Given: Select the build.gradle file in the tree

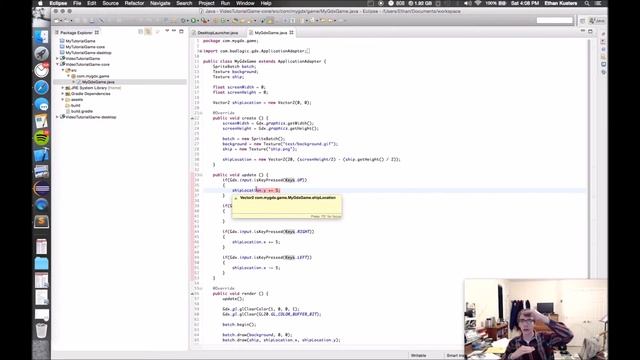Looking at the screenshot, I should coord(82,111).
